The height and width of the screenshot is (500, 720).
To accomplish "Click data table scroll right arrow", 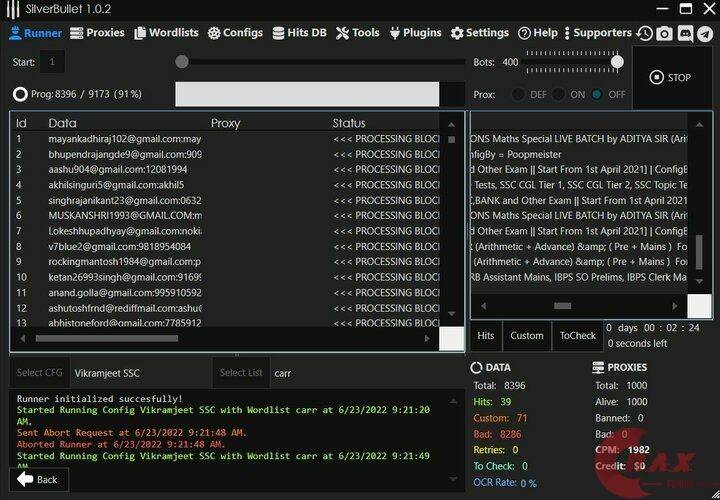I will click(427, 339).
